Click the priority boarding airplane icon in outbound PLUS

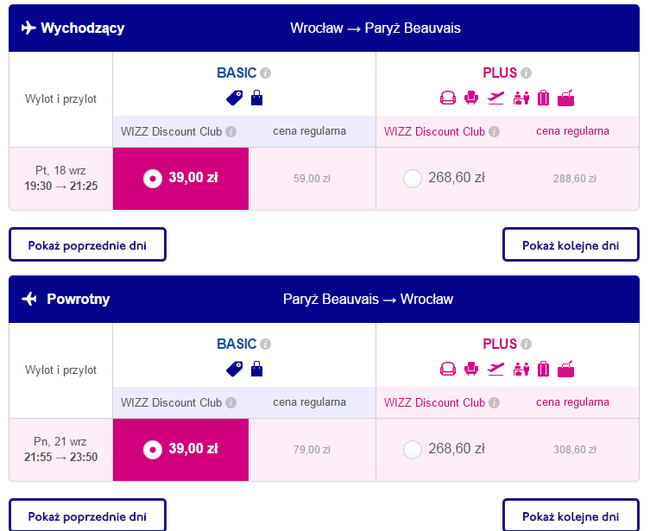[x=496, y=98]
